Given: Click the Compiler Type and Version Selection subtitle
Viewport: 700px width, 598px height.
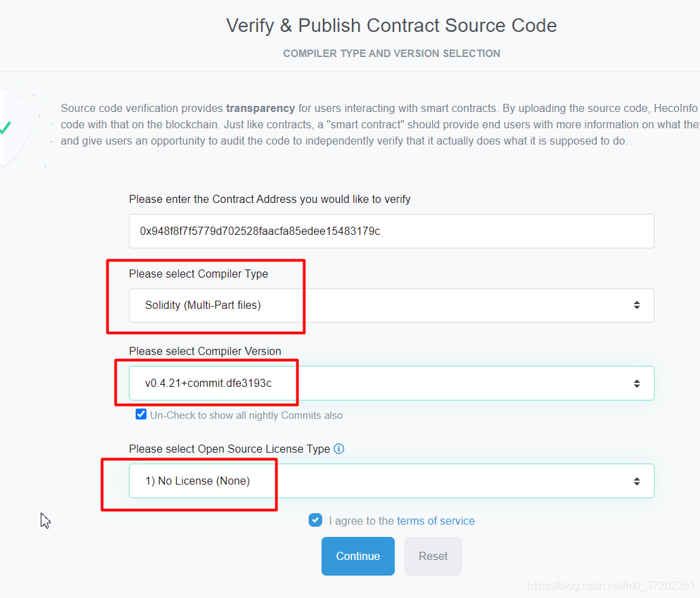Looking at the screenshot, I should coord(391,54).
